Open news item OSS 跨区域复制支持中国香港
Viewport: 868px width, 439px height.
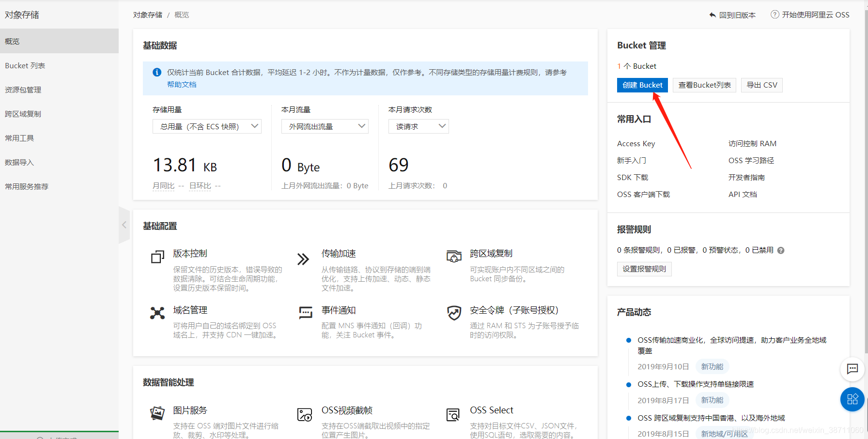(711, 418)
